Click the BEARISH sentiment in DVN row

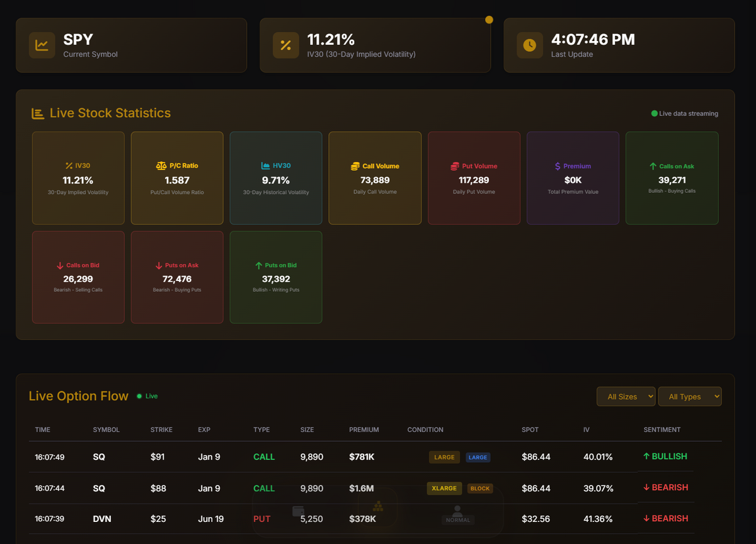pyautogui.click(x=666, y=518)
